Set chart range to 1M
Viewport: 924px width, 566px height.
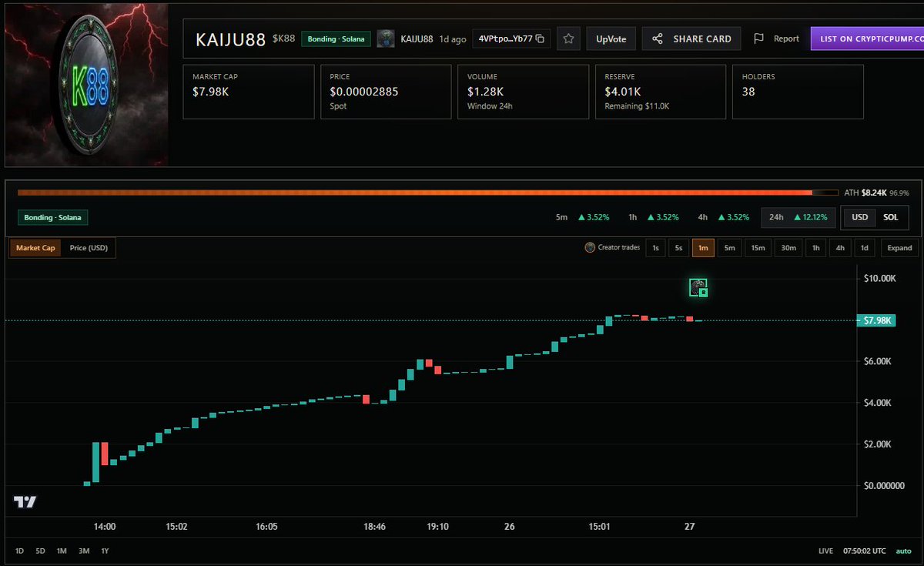click(x=62, y=551)
